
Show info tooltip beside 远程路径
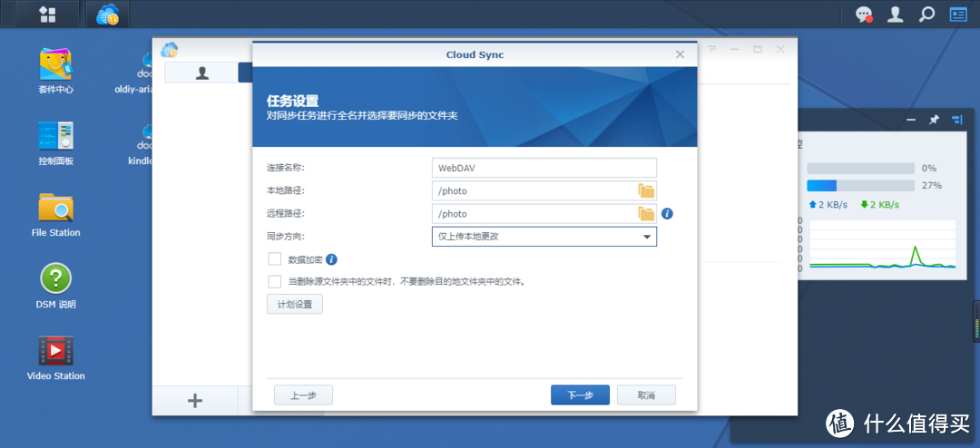pyautogui.click(x=667, y=214)
